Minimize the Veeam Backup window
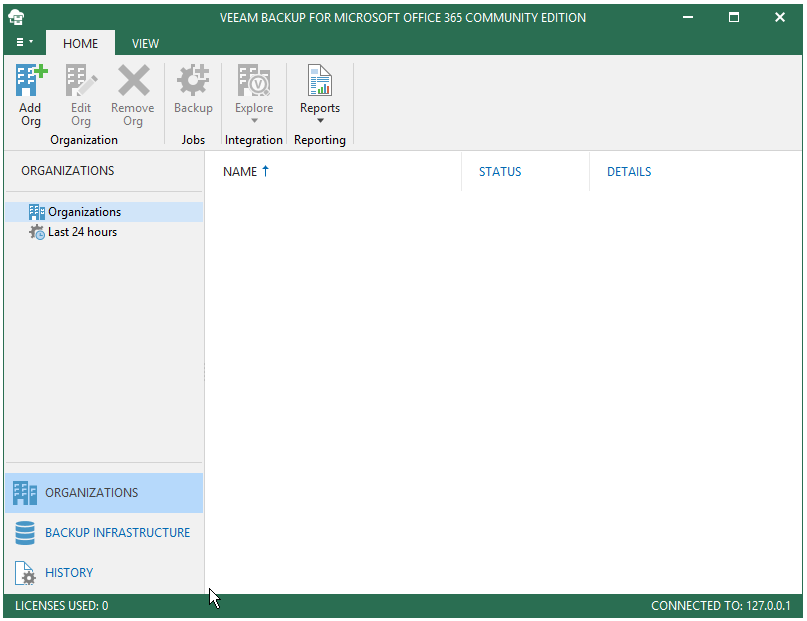 (688, 17)
